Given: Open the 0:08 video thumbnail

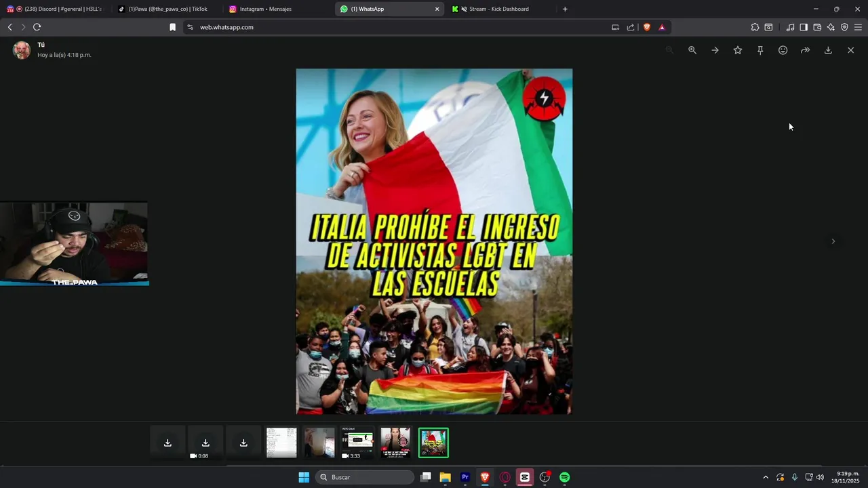Looking at the screenshot, I should [x=205, y=443].
